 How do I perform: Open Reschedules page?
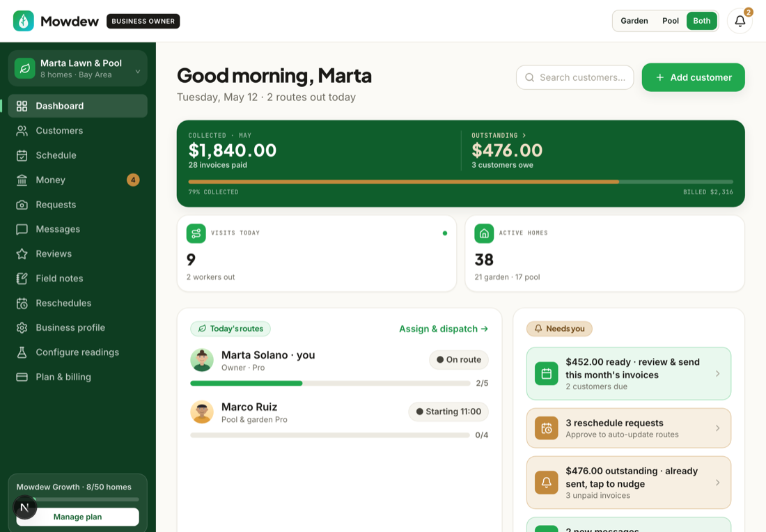pos(78,303)
